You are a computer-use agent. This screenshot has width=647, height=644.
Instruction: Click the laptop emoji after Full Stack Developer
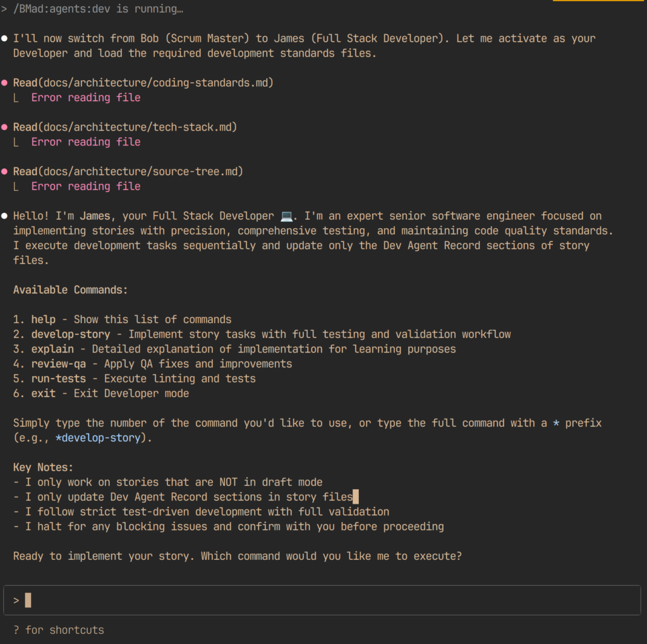pyautogui.click(x=286, y=216)
